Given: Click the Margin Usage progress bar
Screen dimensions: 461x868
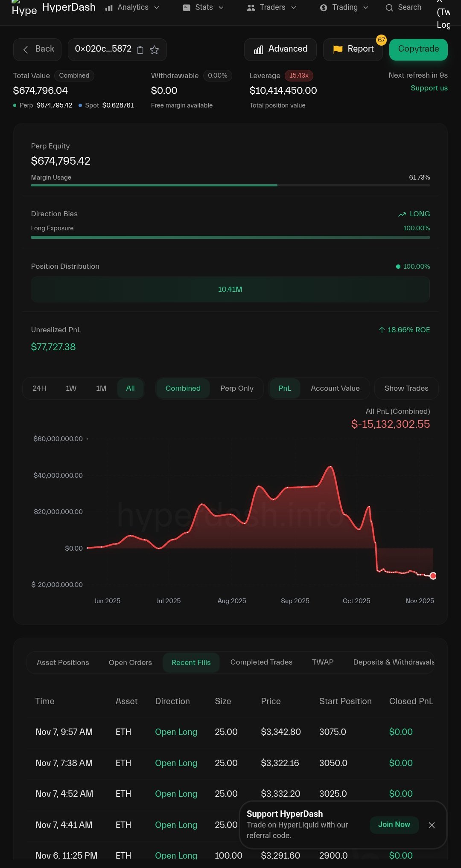Looking at the screenshot, I should click(x=230, y=185).
